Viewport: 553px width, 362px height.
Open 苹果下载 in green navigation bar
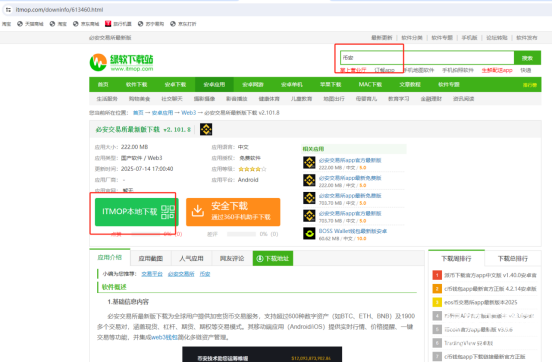click(x=330, y=85)
